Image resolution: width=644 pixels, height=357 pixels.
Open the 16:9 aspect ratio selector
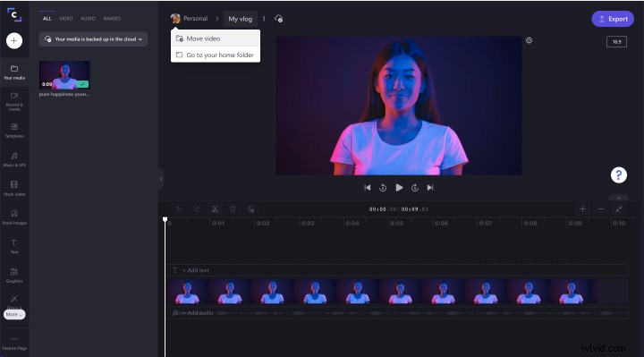click(x=616, y=42)
